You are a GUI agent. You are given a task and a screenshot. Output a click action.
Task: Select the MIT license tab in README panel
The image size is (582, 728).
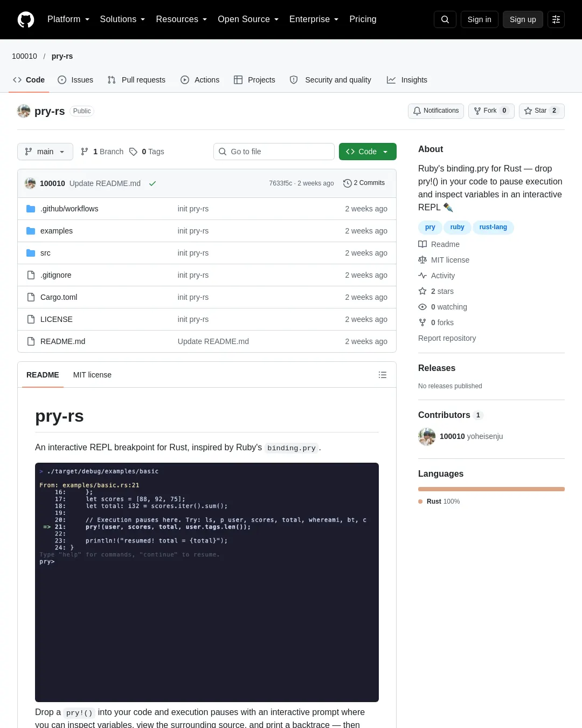[x=92, y=375]
